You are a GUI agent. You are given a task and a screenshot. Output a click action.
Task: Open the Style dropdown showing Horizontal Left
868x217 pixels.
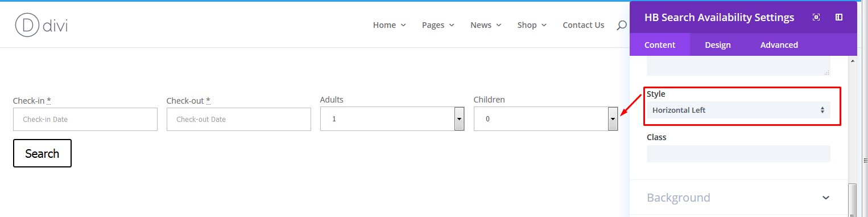738,110
